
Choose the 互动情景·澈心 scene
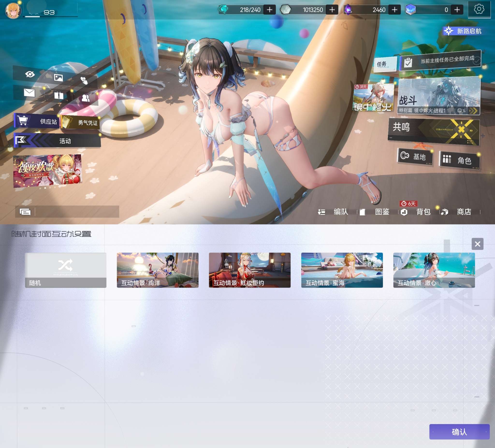(x=434, y=270)
